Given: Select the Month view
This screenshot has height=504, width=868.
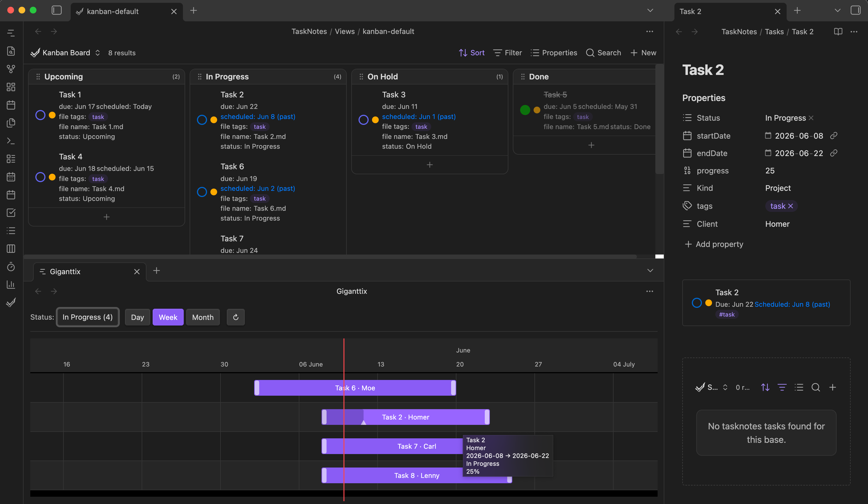Looking at the screenshot, I should 203,317.
